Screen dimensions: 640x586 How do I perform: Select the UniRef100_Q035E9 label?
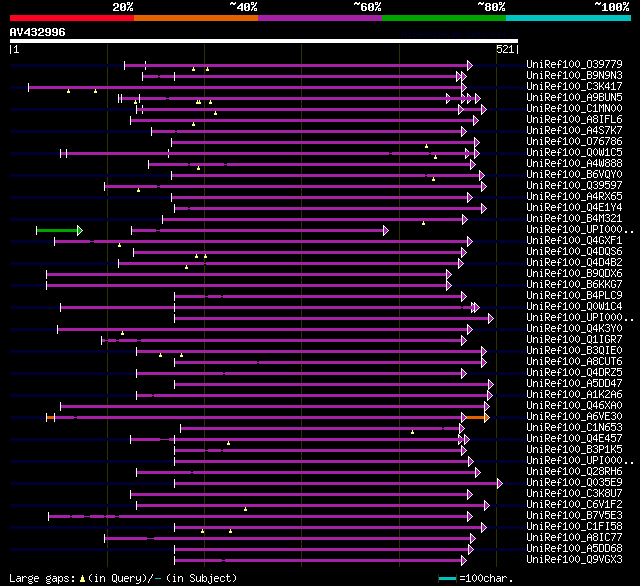[x=574, y=483]
